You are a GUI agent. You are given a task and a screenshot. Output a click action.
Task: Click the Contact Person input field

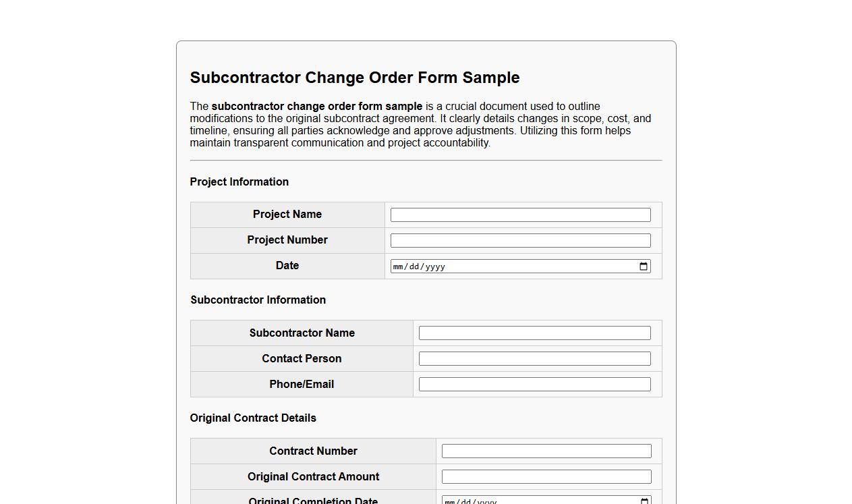[534, 358]
